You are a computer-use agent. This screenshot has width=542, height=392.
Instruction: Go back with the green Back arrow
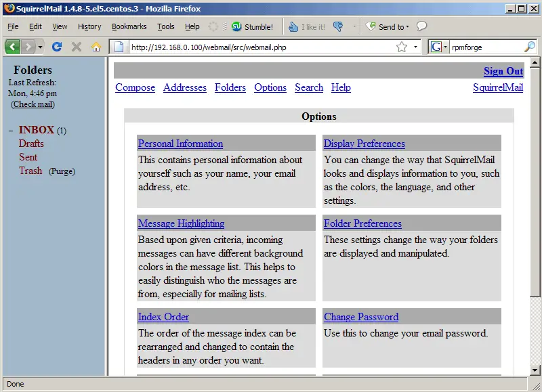click(12, 47)
